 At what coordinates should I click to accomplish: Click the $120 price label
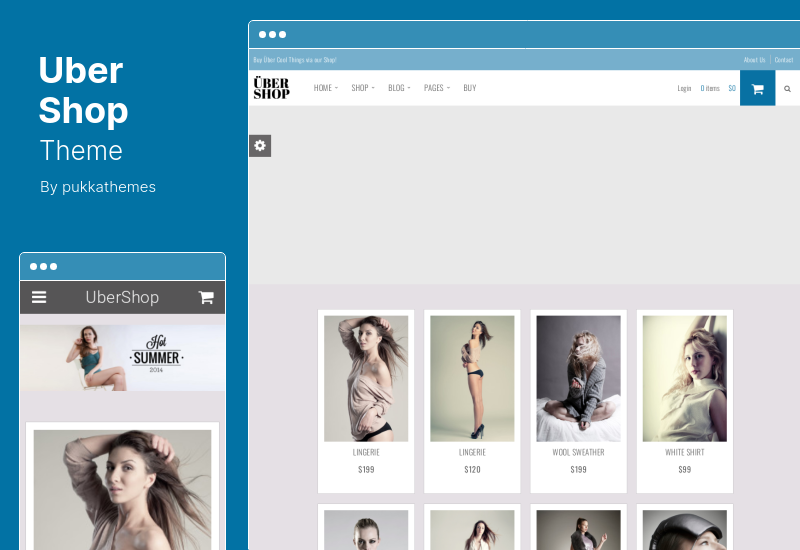tap(472, 469)
